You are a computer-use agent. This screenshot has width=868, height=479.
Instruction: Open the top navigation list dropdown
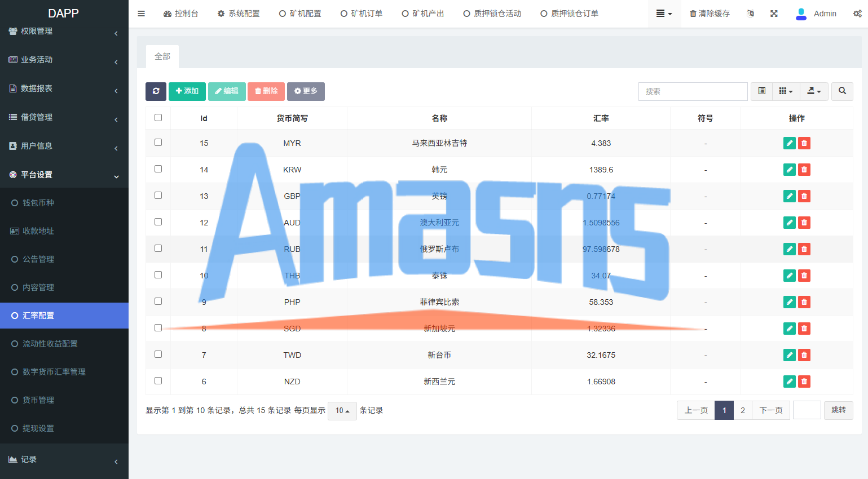664,14
